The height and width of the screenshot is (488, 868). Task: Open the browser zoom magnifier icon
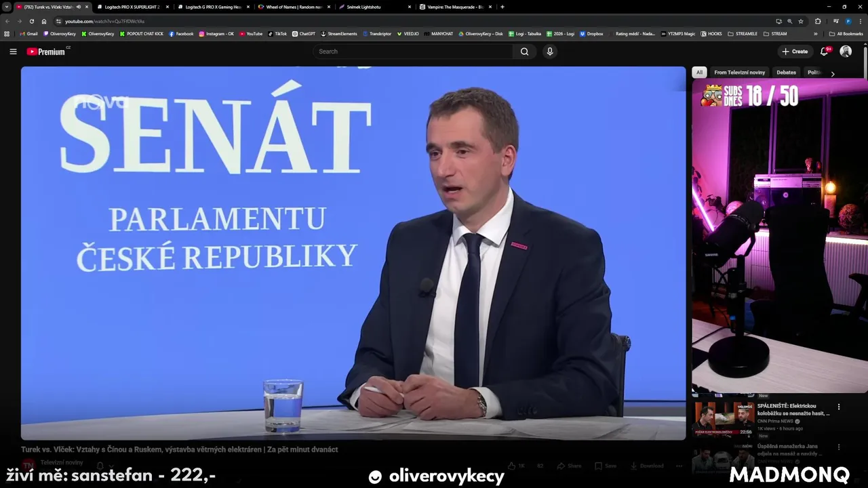coord(789,21)
